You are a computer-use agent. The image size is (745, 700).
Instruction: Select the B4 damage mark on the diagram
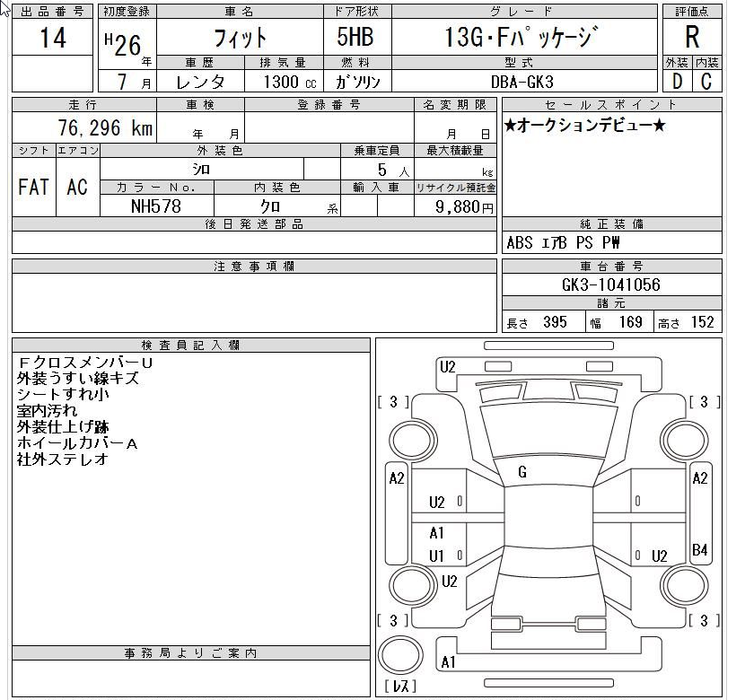point(700,549)
